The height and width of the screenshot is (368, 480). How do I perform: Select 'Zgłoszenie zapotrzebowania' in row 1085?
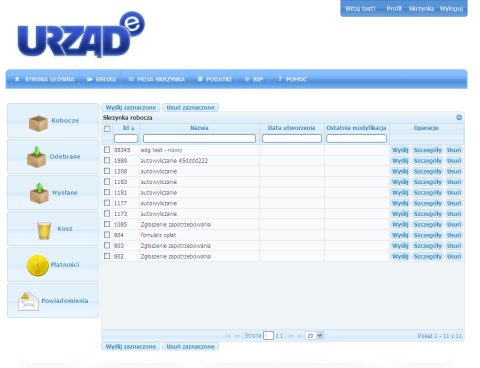pyautogui.click(x=176, y=224)
